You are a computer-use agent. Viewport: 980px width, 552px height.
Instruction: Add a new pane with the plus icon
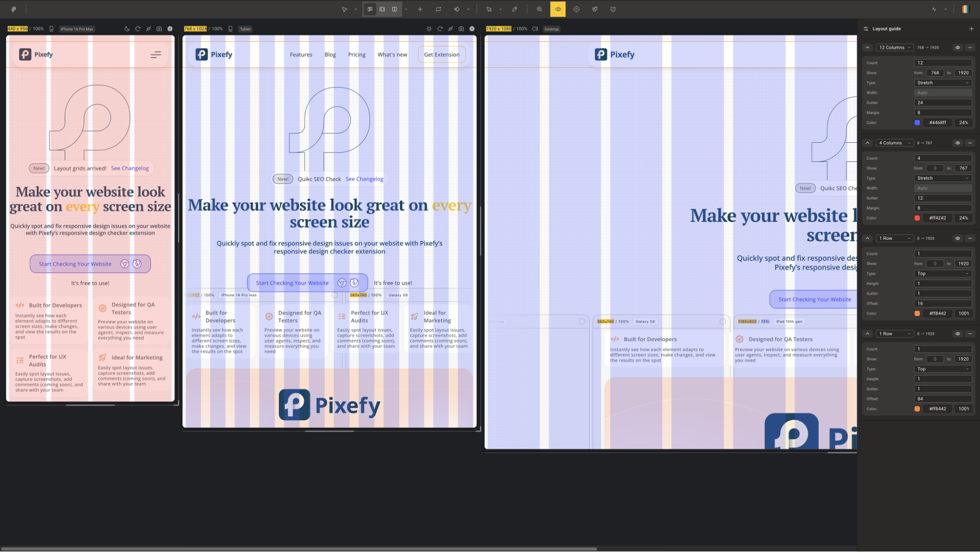click(420, 9)
